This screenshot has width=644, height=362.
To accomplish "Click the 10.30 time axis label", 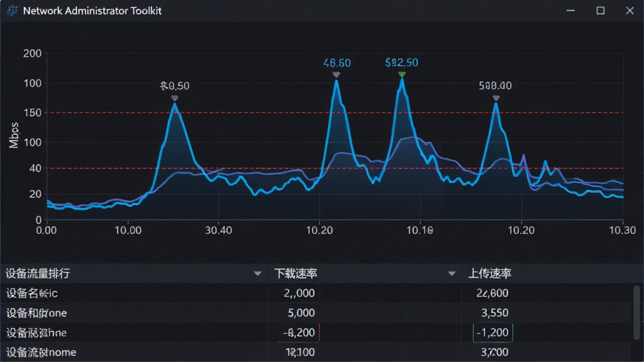I will pyautogui.click(x=622, y=230).
